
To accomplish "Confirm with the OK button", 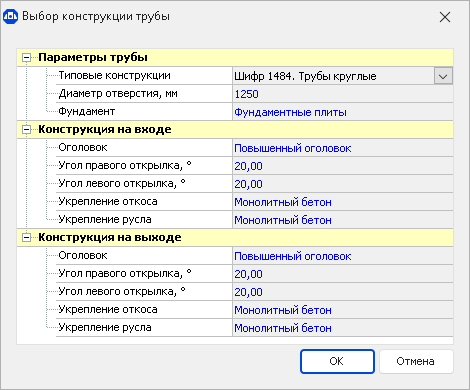I will coord(337,361).
